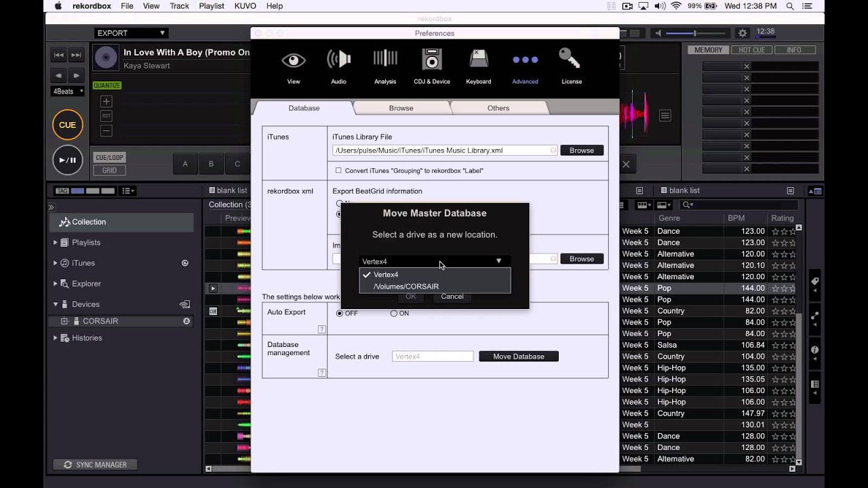Select Auto Export ON radio button
This screenshot has height=488, width=868.
click(x=393, y=313)
